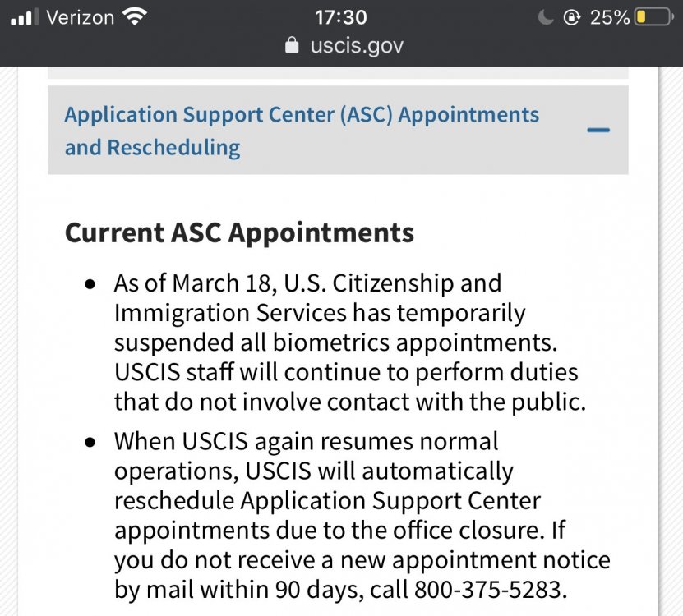Tap the battery level icon
Viewport: 683px width, 616px height.
coord(654,17)
